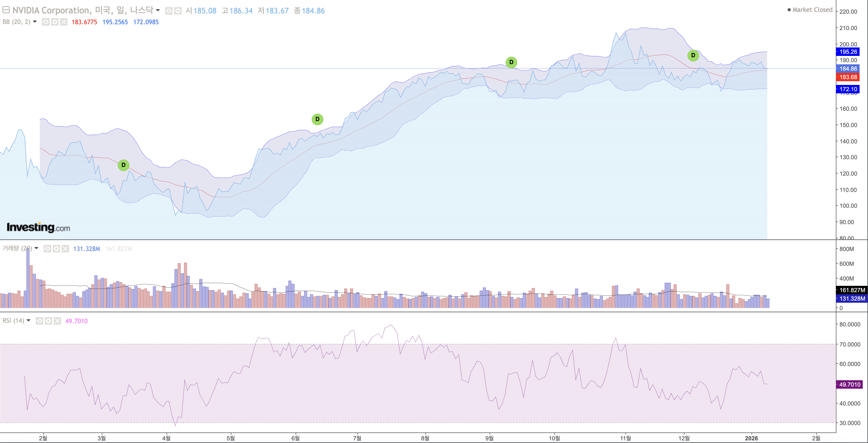
Task: Select the September dividend D marker
Action: [511, 62]
